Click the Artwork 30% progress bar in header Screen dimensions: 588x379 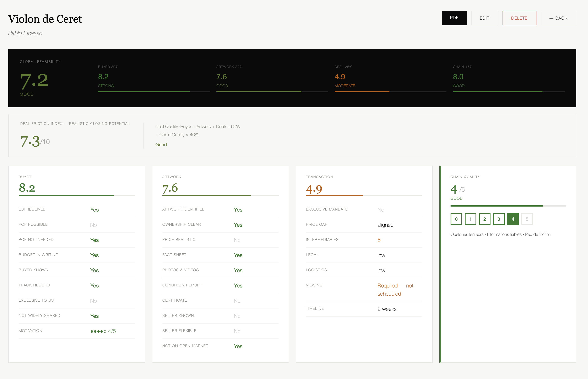pos(272,92)
